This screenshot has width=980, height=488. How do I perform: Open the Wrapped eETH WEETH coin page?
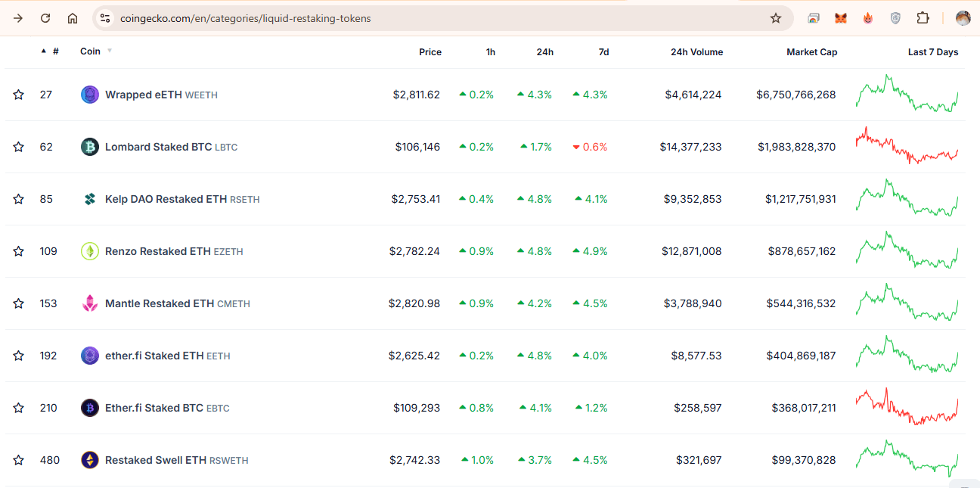pyautogui.click(x=161, y=95)
